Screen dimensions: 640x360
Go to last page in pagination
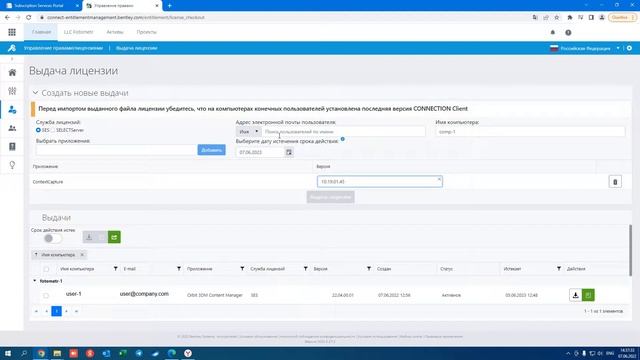[76, 311]
